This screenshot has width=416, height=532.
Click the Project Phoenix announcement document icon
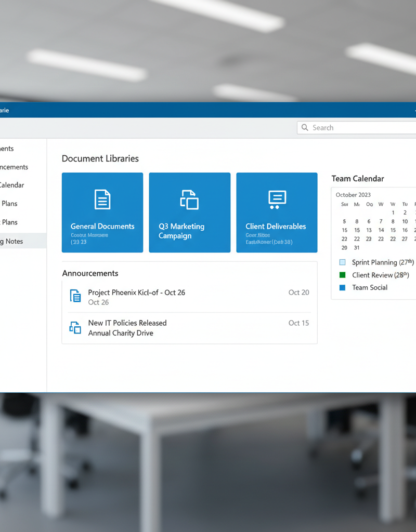75,296
